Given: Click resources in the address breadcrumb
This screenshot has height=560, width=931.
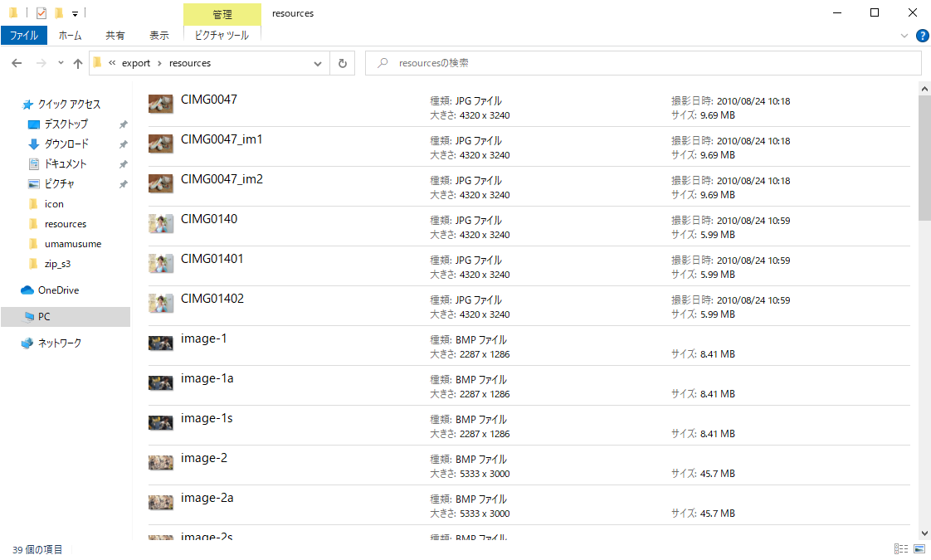Looking at the screenshot, I should click(189, 63).
